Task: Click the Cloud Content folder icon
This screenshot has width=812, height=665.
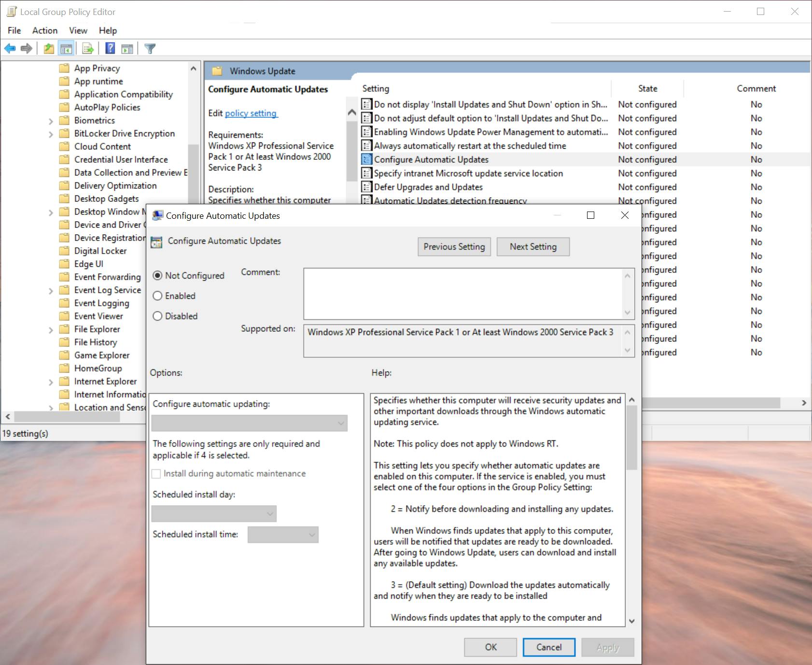Action: 64,146
